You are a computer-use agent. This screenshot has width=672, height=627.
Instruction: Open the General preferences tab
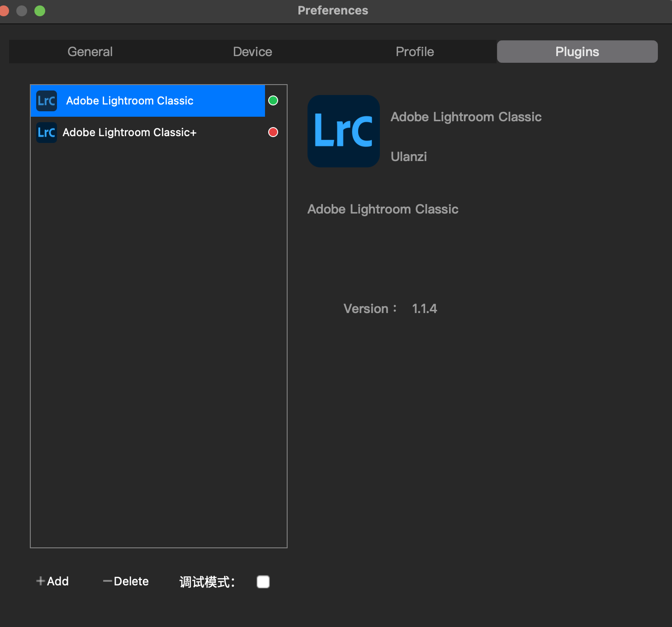click(x=90, y=52)
